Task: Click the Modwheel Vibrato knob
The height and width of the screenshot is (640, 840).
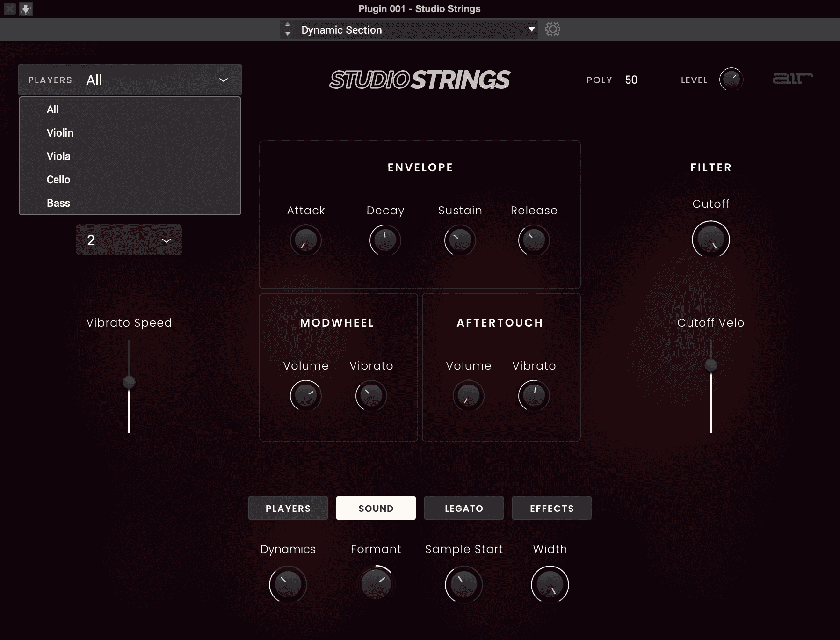Action: [371, 396]
